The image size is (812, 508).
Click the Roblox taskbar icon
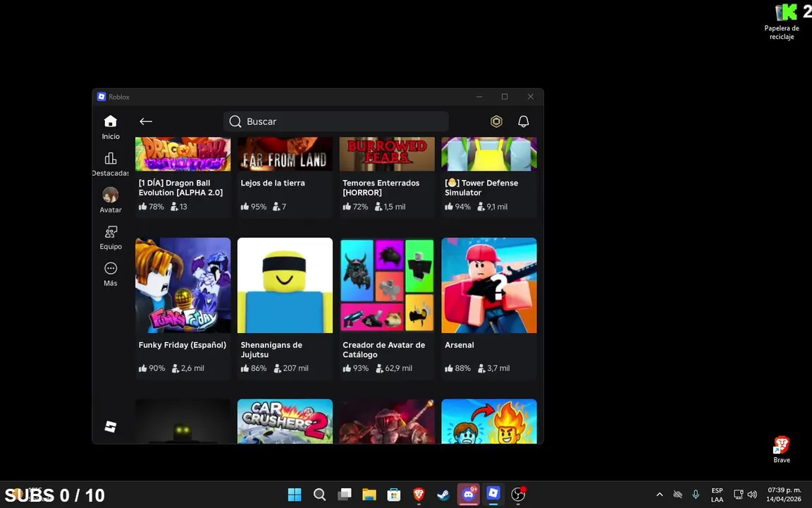pos(493,493)
